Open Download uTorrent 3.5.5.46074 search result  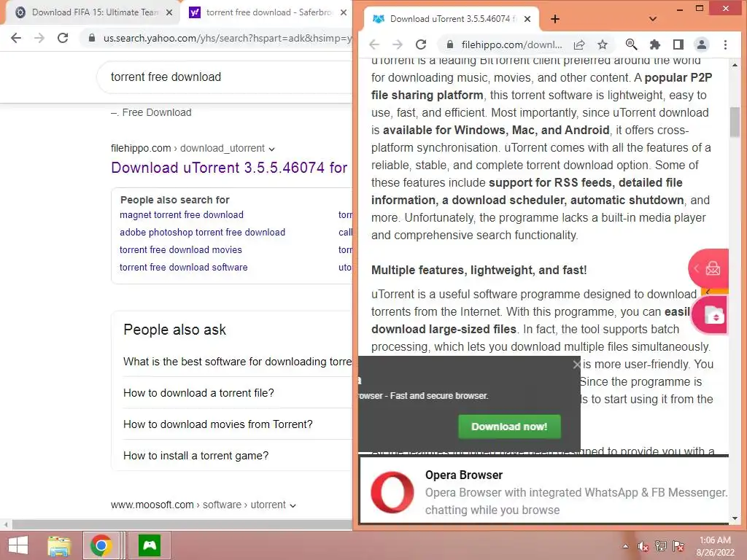(x=229, y=168)
